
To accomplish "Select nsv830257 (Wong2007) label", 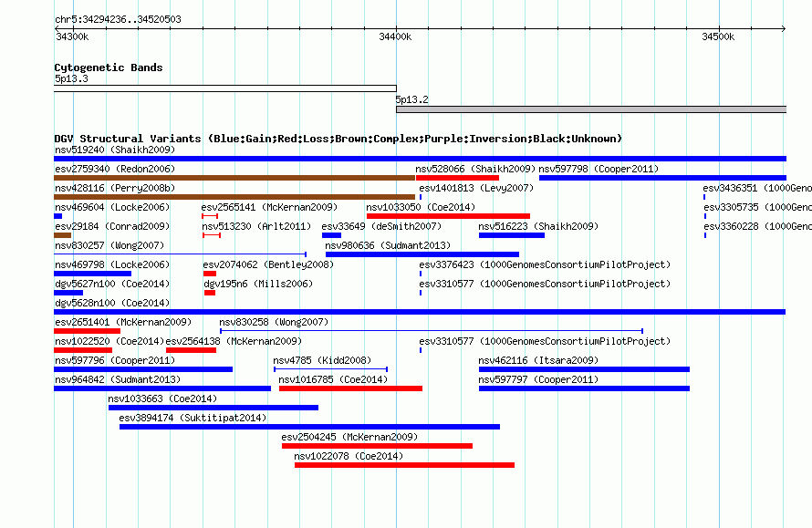I will click(109, 245).
